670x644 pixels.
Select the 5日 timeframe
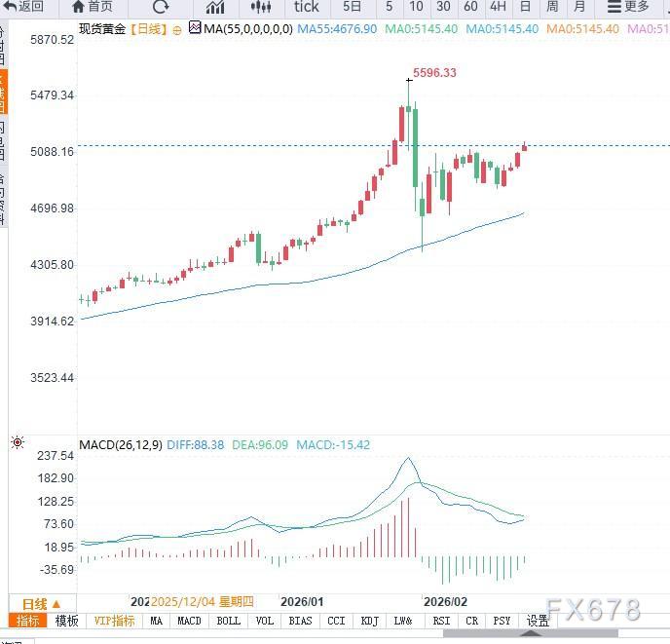click(352, 7)
